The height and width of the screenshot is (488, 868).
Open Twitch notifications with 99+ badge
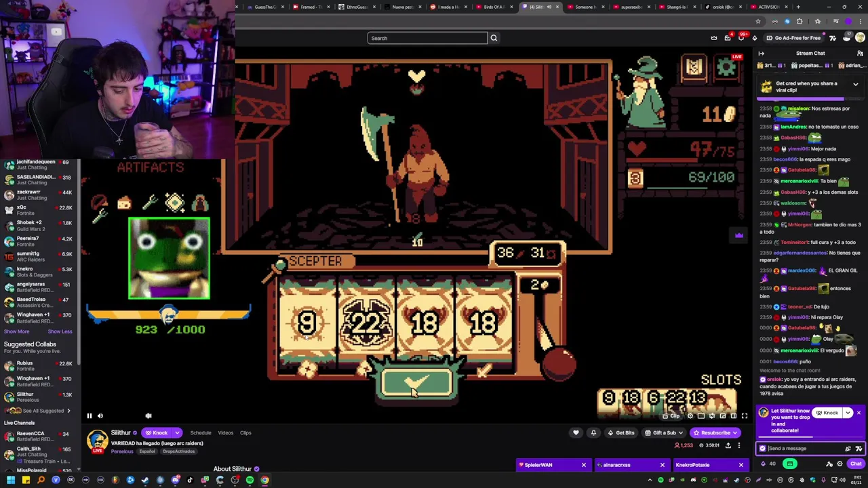[741, 38]
